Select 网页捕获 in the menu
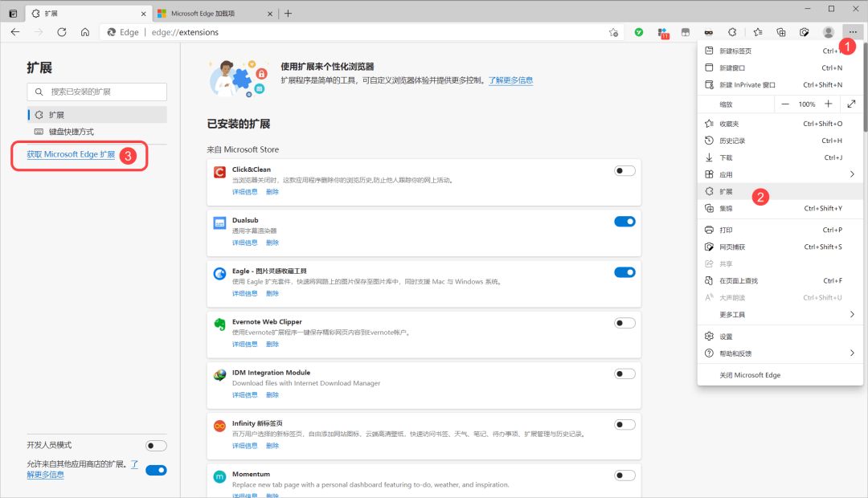The height and width of the screenshot is (498, 868). coord(780,247)
